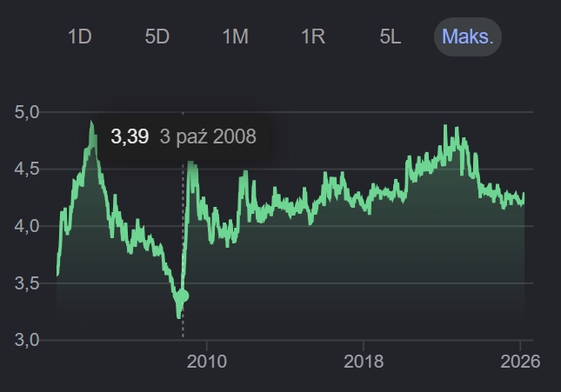Click the date '3 paź 2008' in the tooltip

click(x=208, y=136)
